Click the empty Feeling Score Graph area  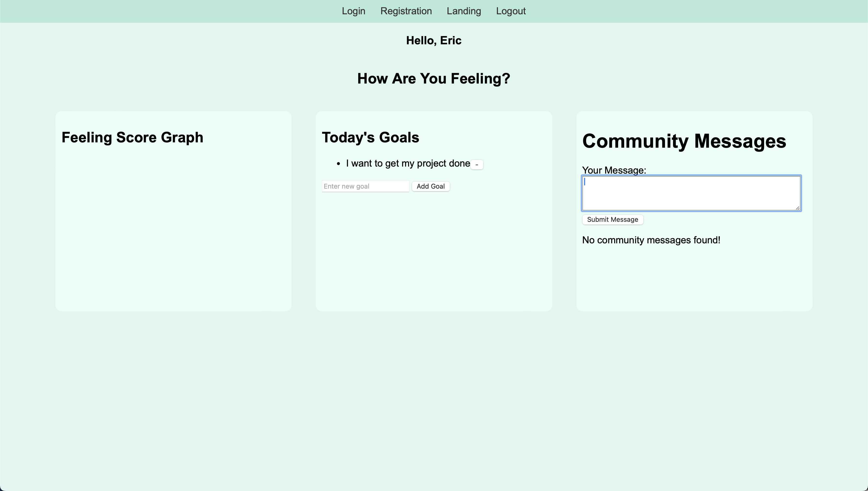click(173, 229)
